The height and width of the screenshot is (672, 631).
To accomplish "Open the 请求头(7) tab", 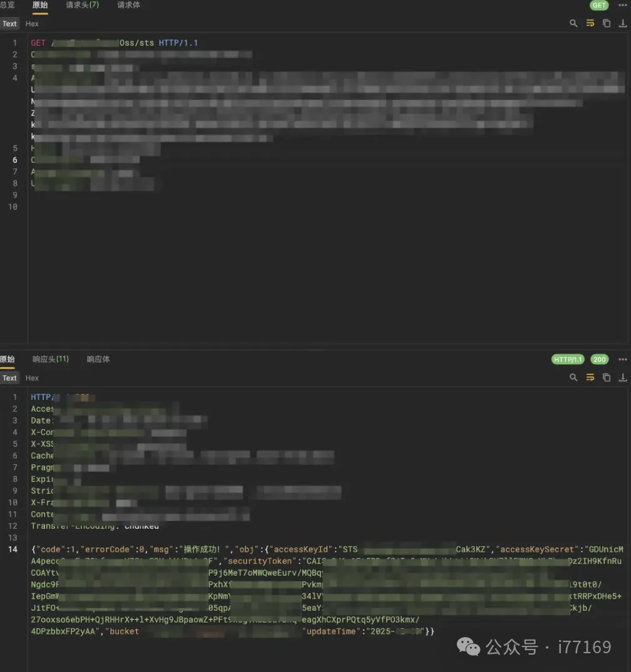I will pyautogui.click(x=82, y=5).
